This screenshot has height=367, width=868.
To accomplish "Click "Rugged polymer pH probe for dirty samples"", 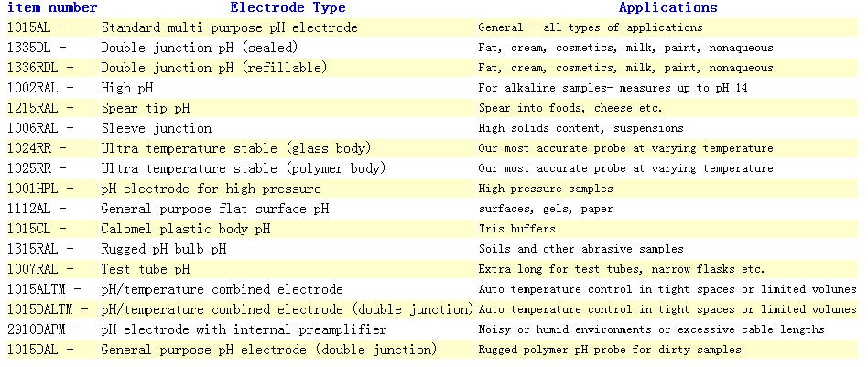I will 609,350.
